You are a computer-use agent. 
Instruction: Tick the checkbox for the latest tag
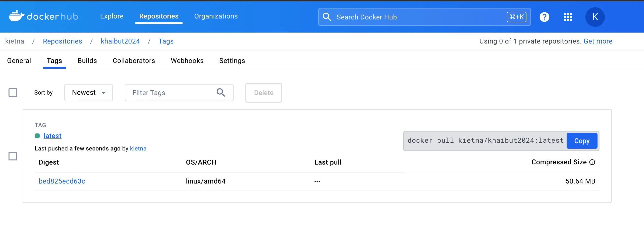(13, 156)
